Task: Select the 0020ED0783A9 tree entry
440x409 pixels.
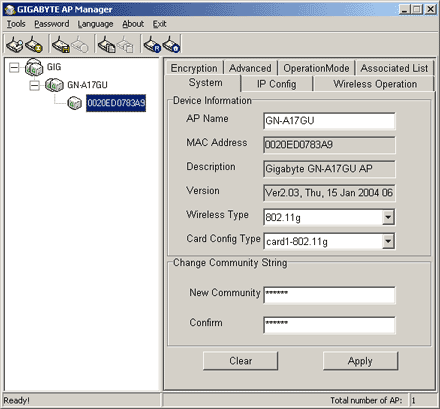Action: coord(116,103)
